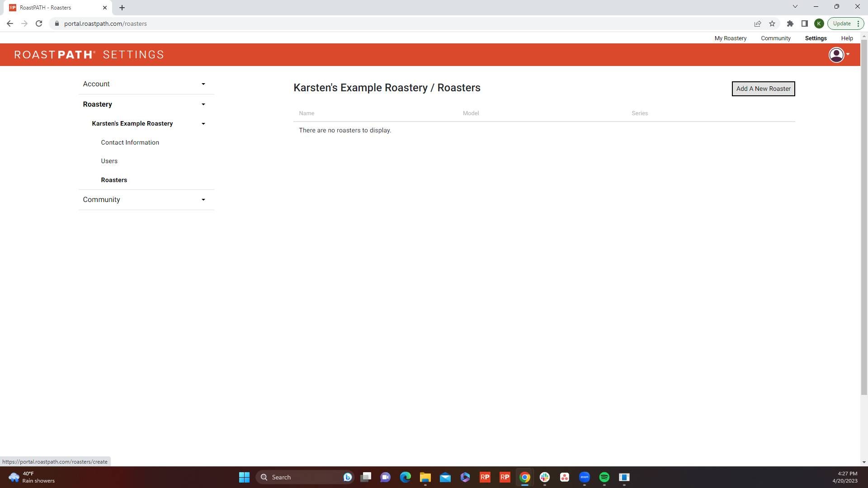Open Task View in the taskbar

[366, 477]
